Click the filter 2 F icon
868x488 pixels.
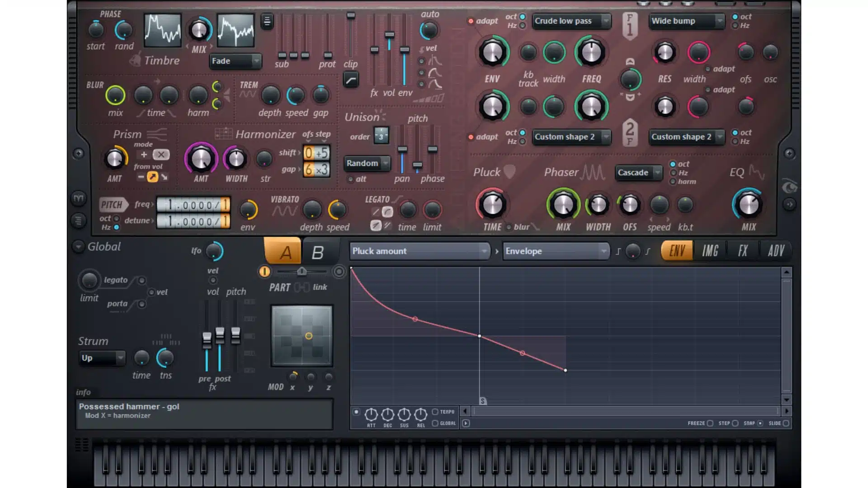[630, 132]
